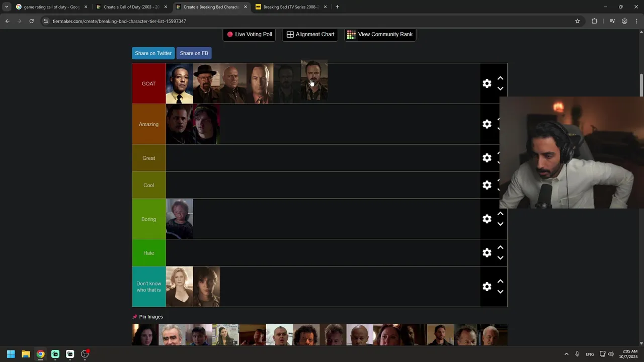Screen dimensions: 644x362
Task: Open the Alignment Chart
Action: pos(310,34)
